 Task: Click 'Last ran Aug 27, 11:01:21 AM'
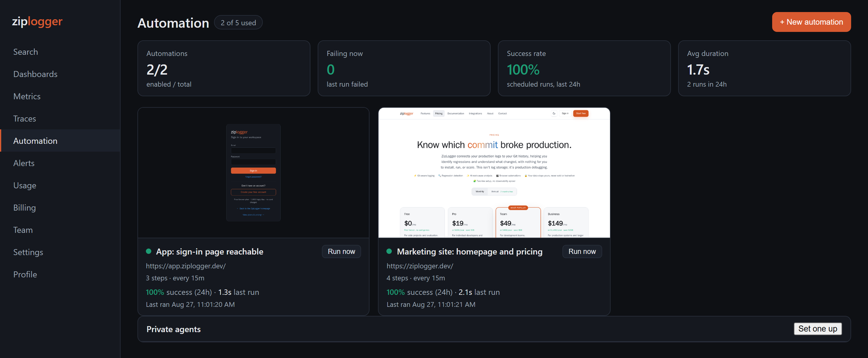pyautogui.click(x=431, y=305)
